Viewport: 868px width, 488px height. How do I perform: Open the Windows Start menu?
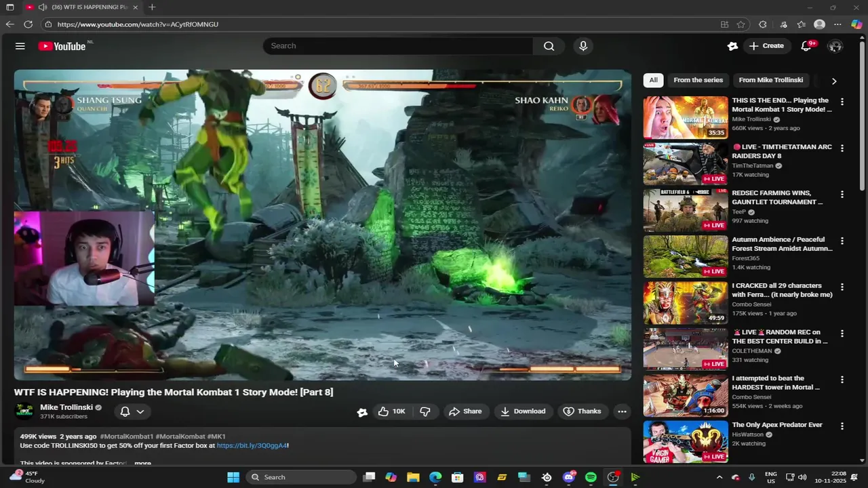click(233, 477)
